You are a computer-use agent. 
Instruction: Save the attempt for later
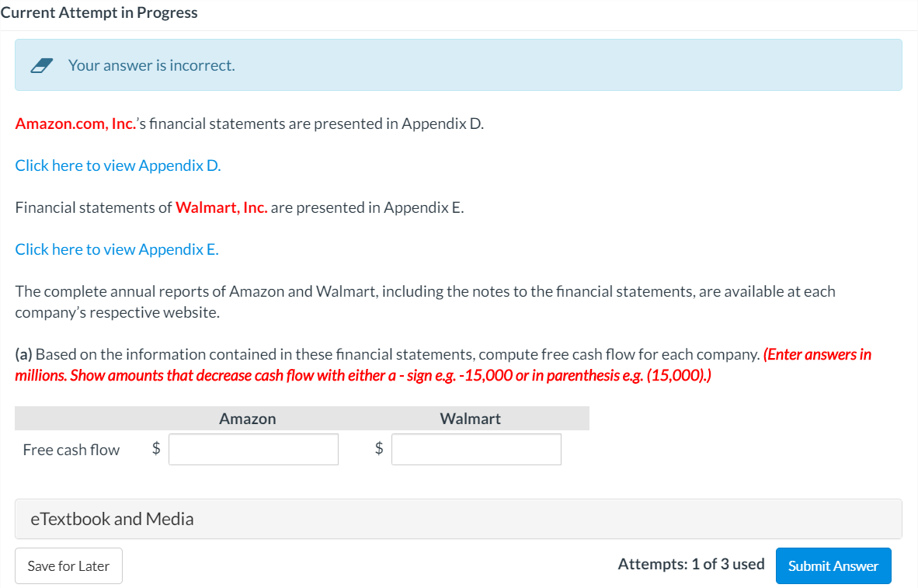(68, 565)
